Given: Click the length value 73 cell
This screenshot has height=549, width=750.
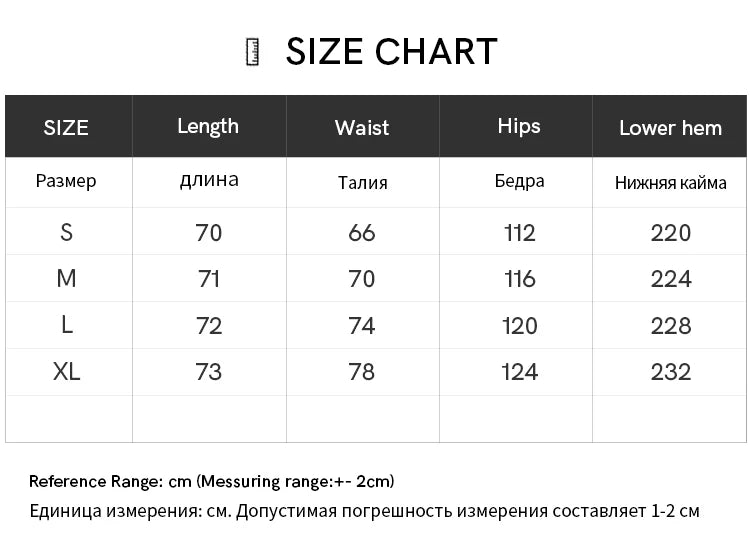Looking at the screenshot, I should coord(209,372).
